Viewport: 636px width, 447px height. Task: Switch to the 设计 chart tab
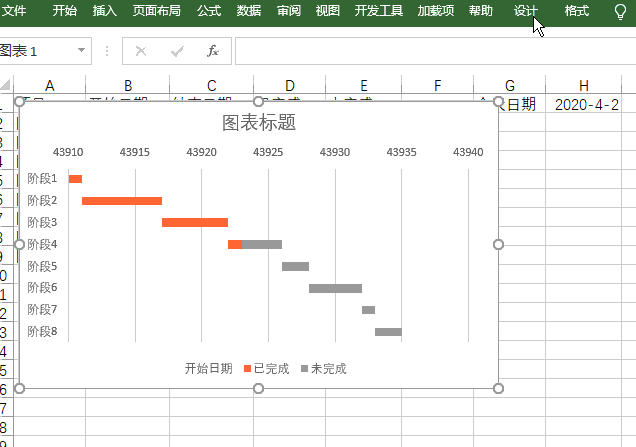[525, 11]
